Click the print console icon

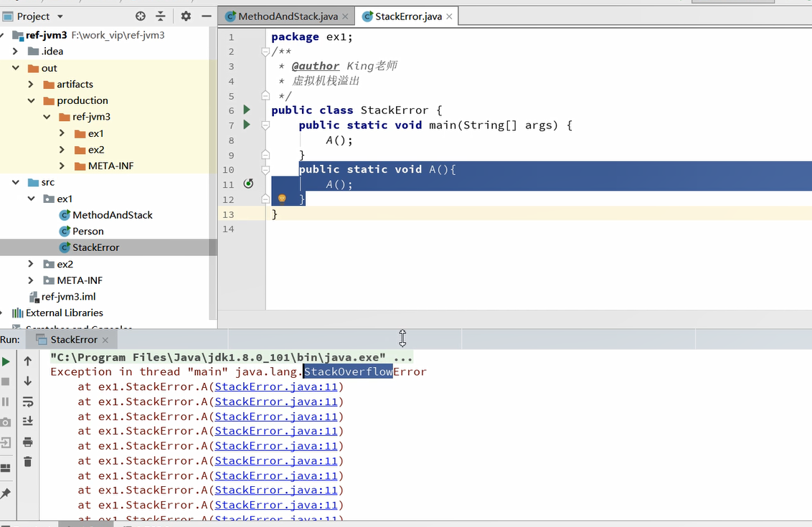[28, 442]
